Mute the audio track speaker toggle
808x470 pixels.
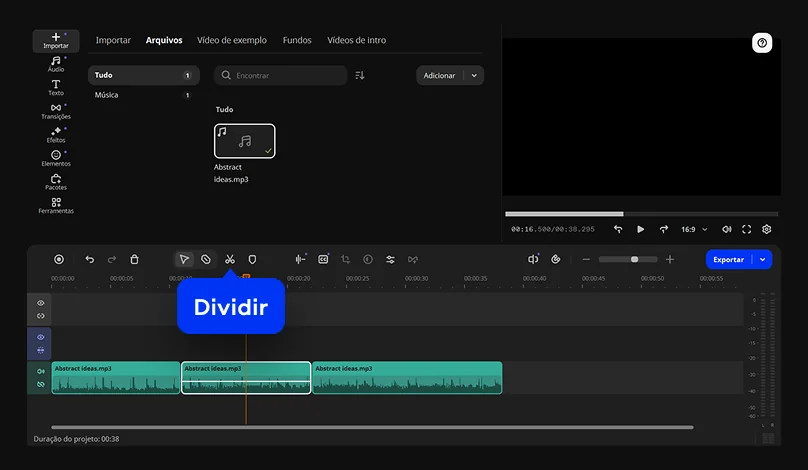pyautogui.click(x=41, y=371)
